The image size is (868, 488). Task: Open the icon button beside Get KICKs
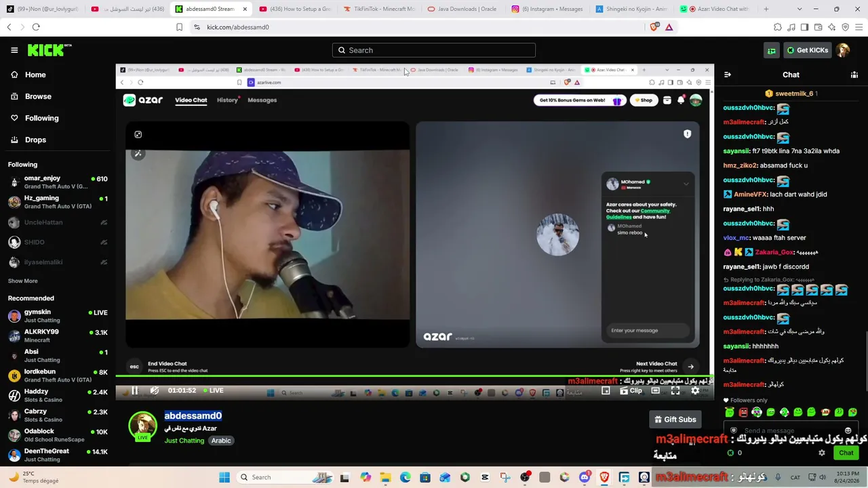coord(772,50)
